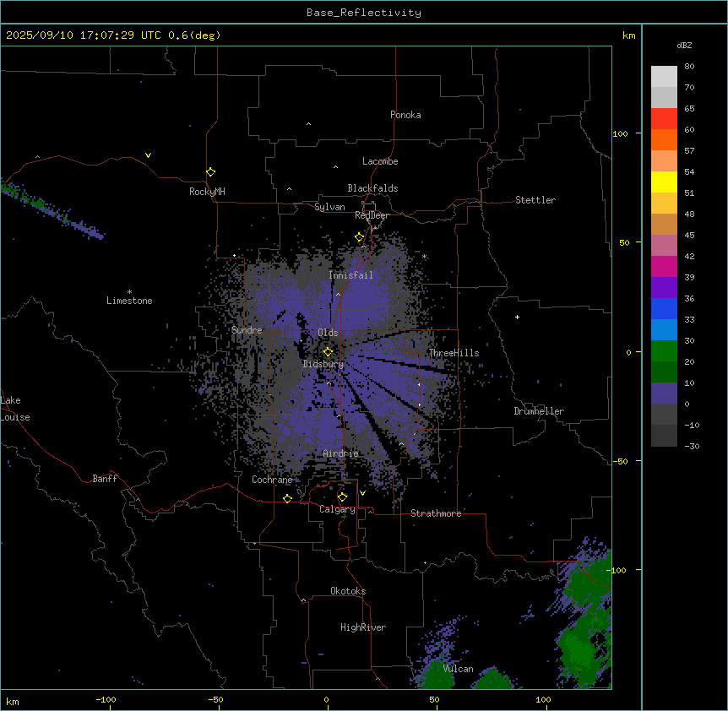
Task: Click the km unit label at bottom left
Action: tap(13, 701)
